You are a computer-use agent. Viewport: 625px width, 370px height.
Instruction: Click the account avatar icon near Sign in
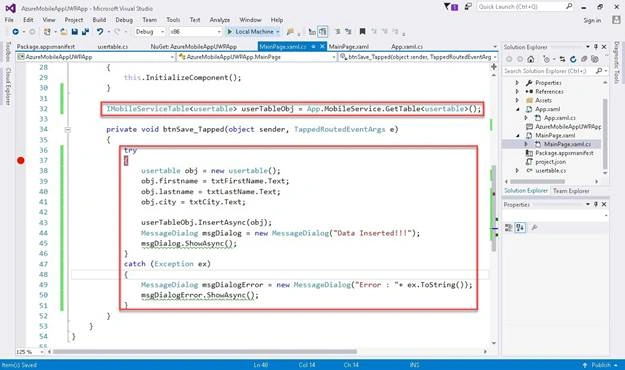pyautogui.click(x=616, y=20)
